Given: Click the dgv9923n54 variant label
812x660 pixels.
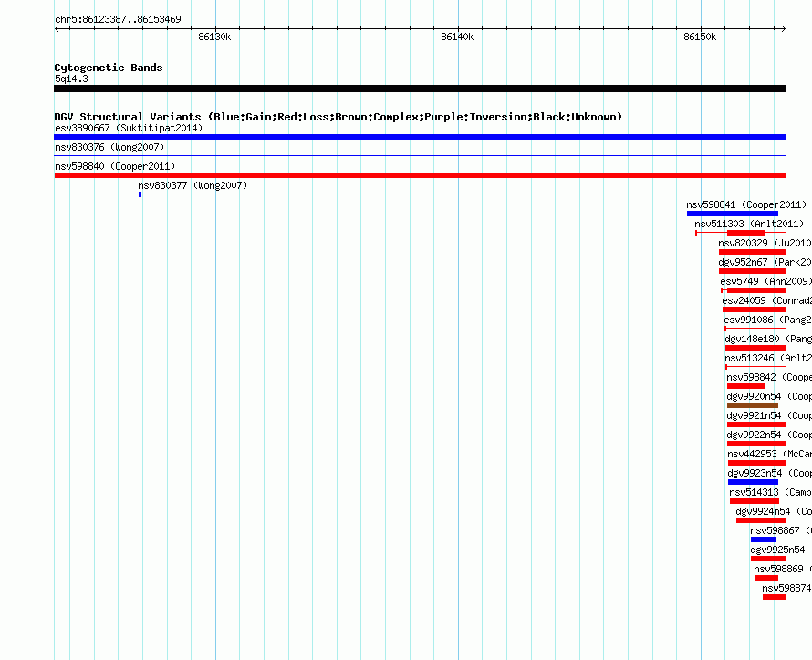Looking at the screenshot, I should (769, 473).
